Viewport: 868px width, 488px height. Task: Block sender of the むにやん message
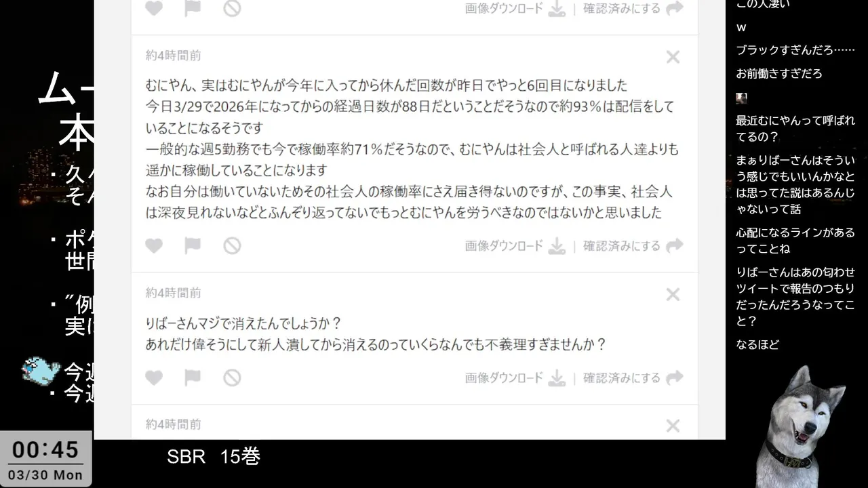tap(232, 245)
